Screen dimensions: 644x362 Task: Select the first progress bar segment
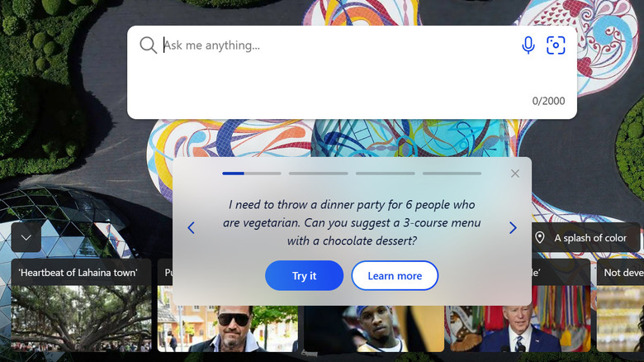point(252,174)
